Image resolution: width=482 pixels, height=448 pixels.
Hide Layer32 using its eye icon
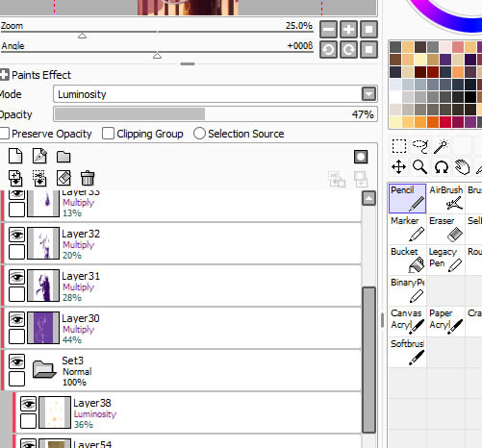coord(16,235)
